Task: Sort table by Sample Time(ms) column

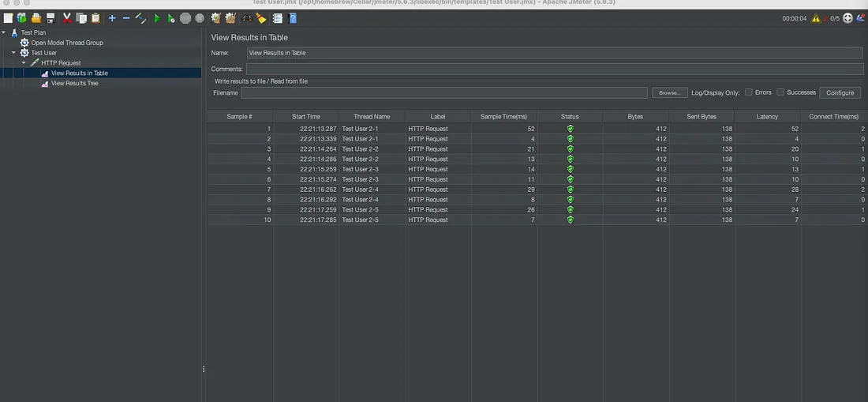Action: point(503,117)
